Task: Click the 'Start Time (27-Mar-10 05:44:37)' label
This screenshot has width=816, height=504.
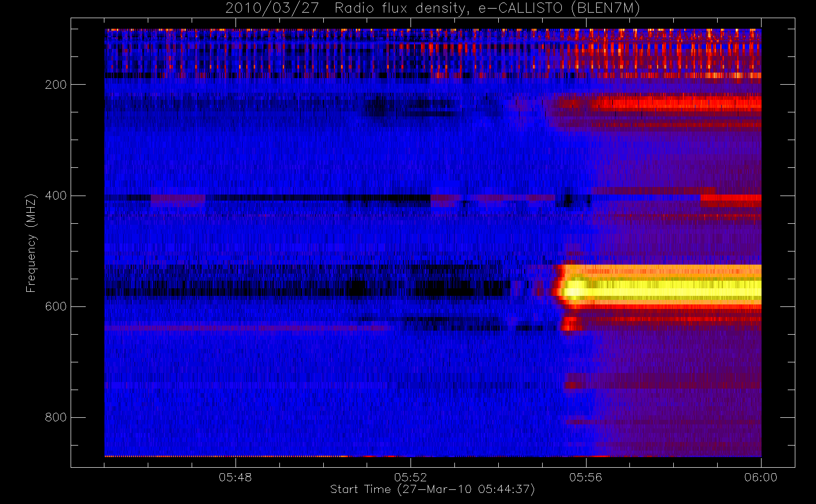Action: (432, 489)
